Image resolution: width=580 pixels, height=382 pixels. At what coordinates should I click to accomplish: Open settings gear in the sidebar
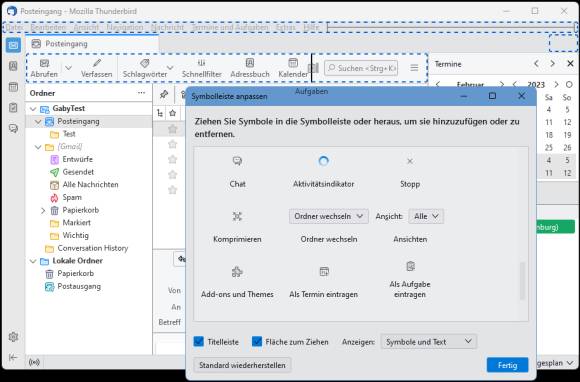point(13,337)
